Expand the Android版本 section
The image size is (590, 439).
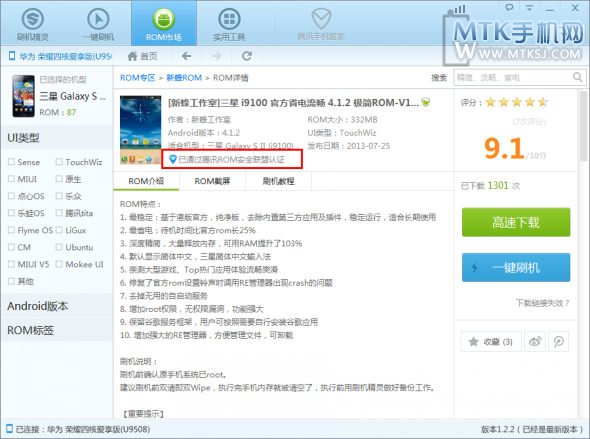click(x=56, y=306)
